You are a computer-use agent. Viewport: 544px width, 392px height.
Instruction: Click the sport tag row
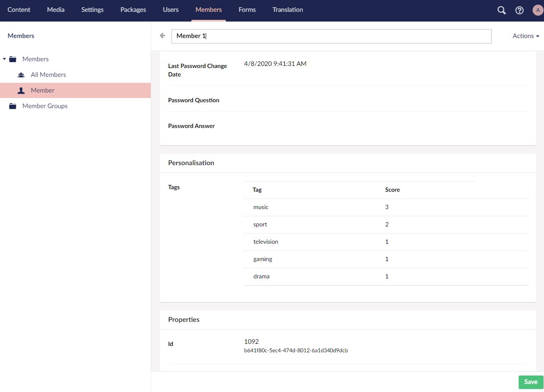pos(386,224)
